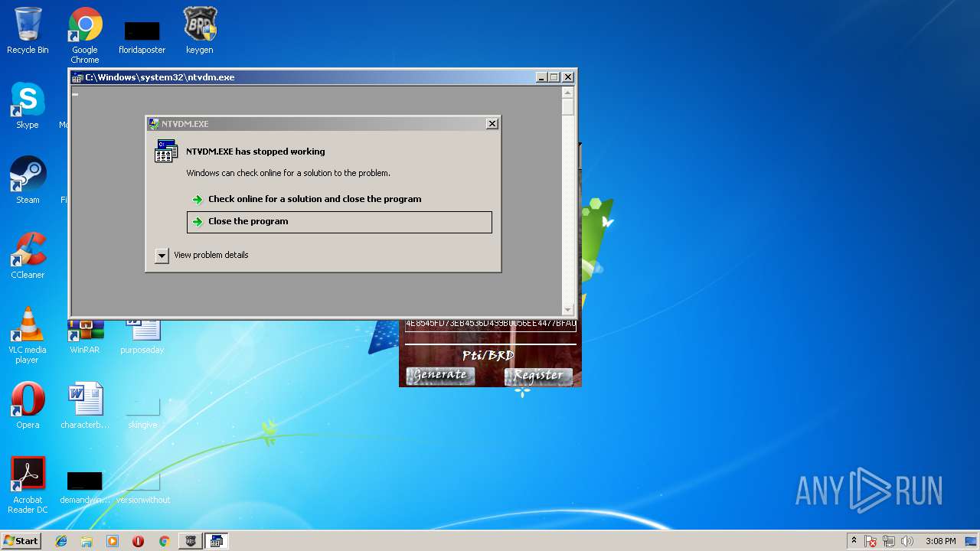Switch to keygen taskbar button
This screenshot has height=551, width=980.
(x=191, y=541)
